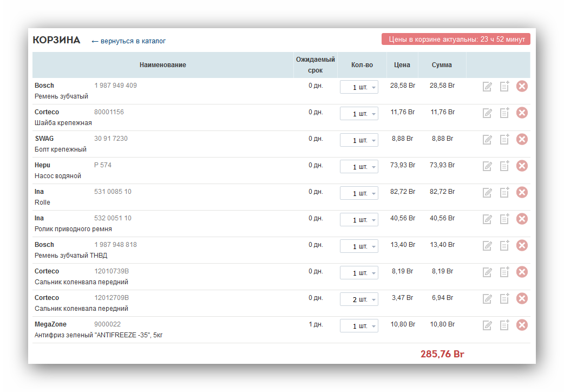Click the total sum 285,76 Br
Image resolution: width=564 pixels, height=392 pixels.
tap(442, 354)
